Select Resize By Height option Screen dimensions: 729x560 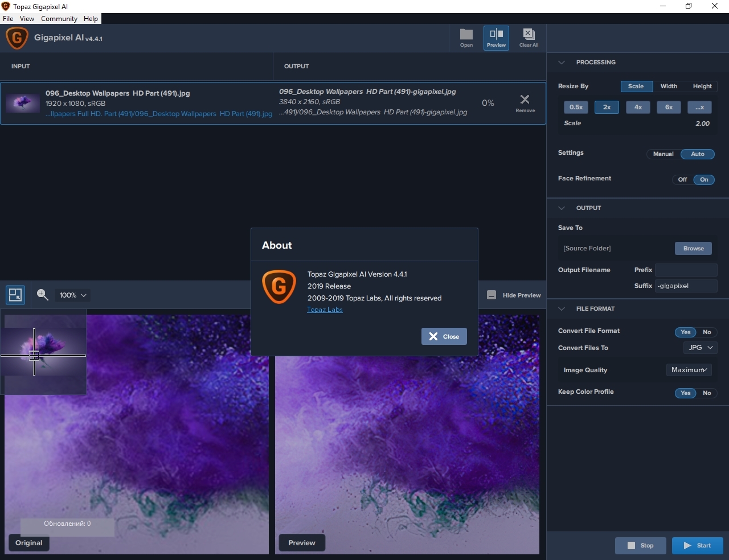point(702,87)
